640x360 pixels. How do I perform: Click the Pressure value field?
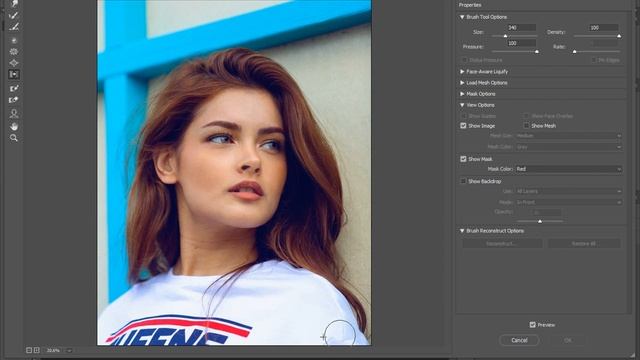[521, 43]
